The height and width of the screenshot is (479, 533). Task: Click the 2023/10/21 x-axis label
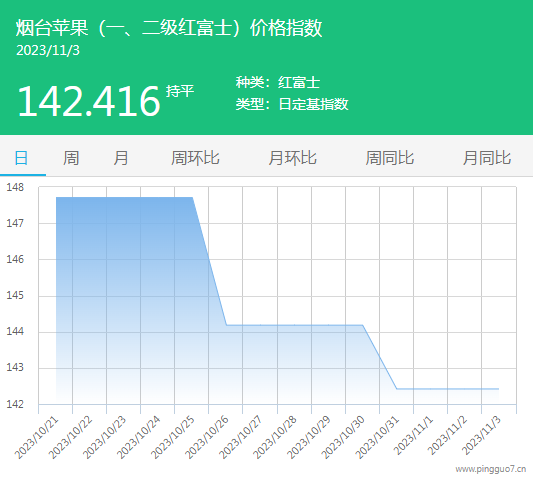(37, 438)
